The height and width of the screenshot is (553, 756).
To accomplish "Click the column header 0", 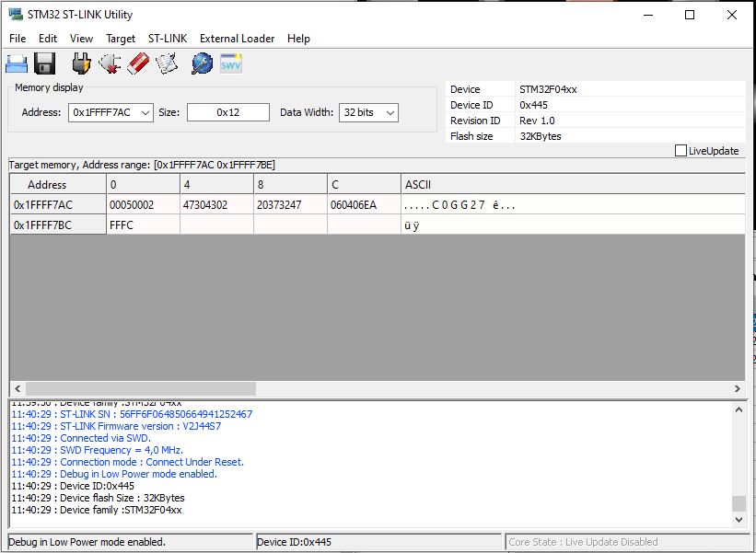I will click(143, 185).
